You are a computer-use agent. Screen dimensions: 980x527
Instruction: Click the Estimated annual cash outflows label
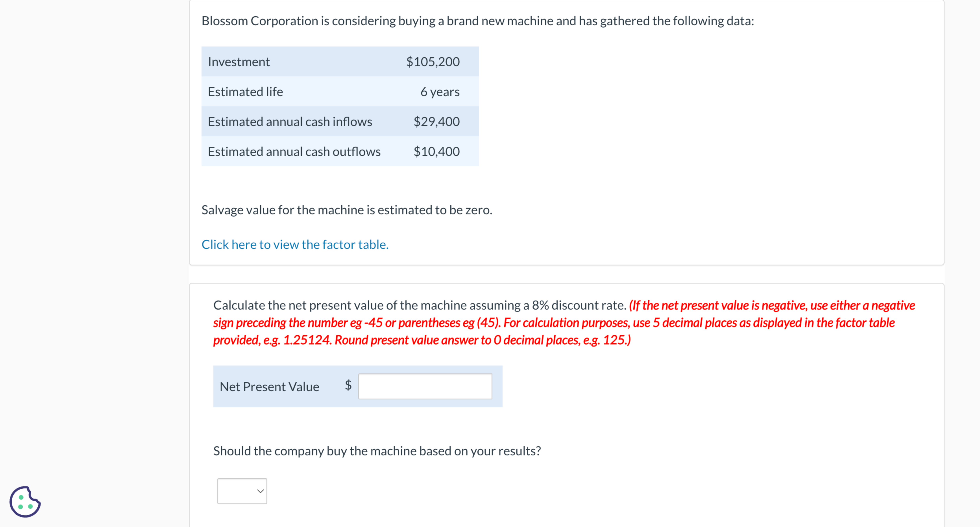294,152
